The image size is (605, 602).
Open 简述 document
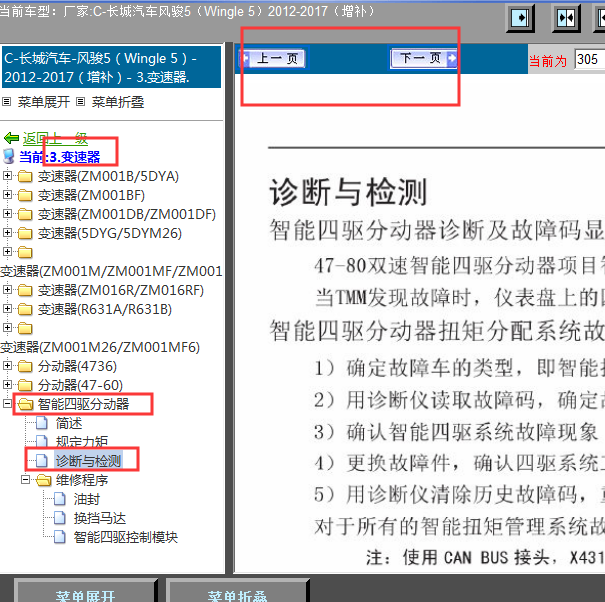coord(69,423)
